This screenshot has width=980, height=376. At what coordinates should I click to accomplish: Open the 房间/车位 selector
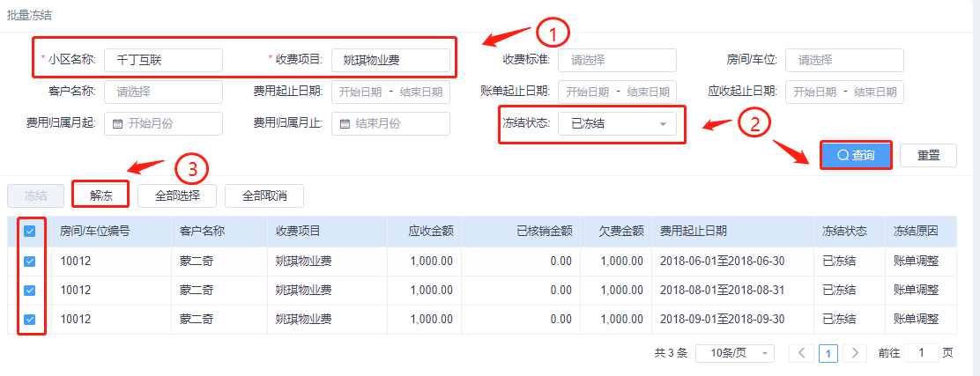tap(844, 60)
